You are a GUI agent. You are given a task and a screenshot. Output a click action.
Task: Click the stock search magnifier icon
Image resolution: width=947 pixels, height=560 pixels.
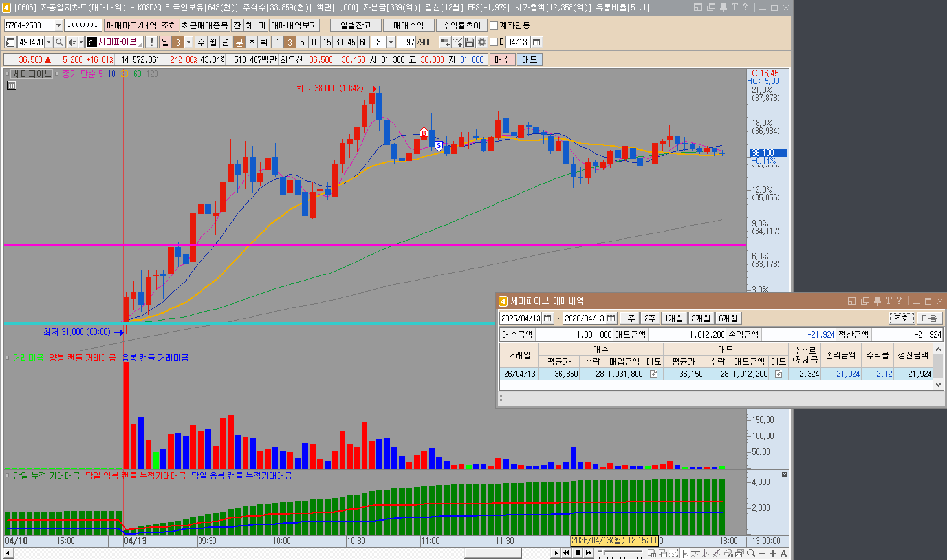pyautogui.click(x=59, y=42)
